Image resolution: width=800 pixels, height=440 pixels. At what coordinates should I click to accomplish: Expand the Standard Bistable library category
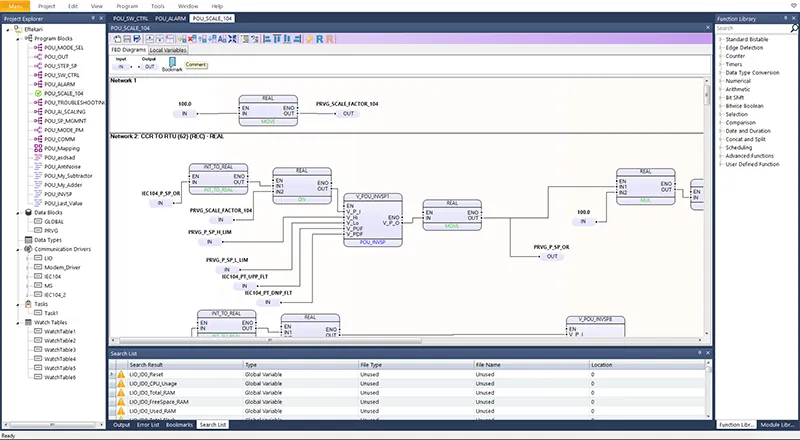tap(720, 39)
